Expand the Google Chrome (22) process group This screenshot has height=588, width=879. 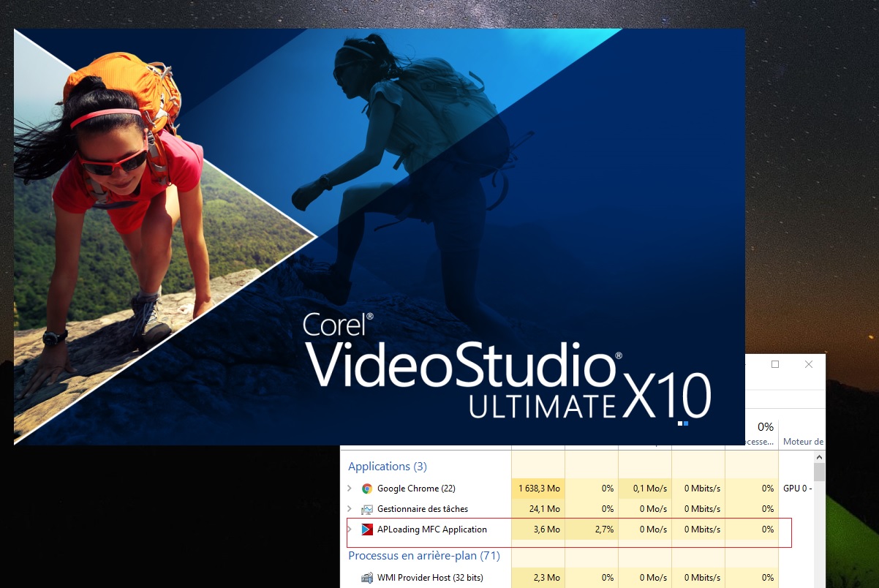coord(350,489)
